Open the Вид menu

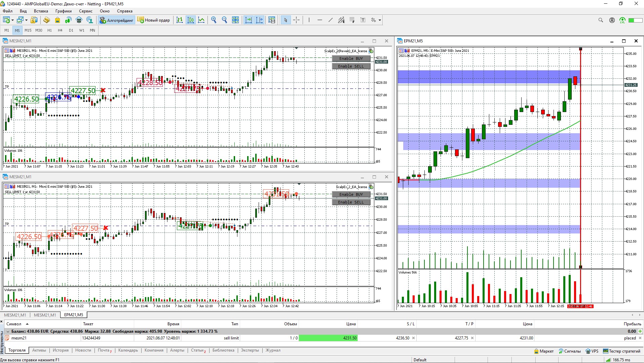click(23, 11)
